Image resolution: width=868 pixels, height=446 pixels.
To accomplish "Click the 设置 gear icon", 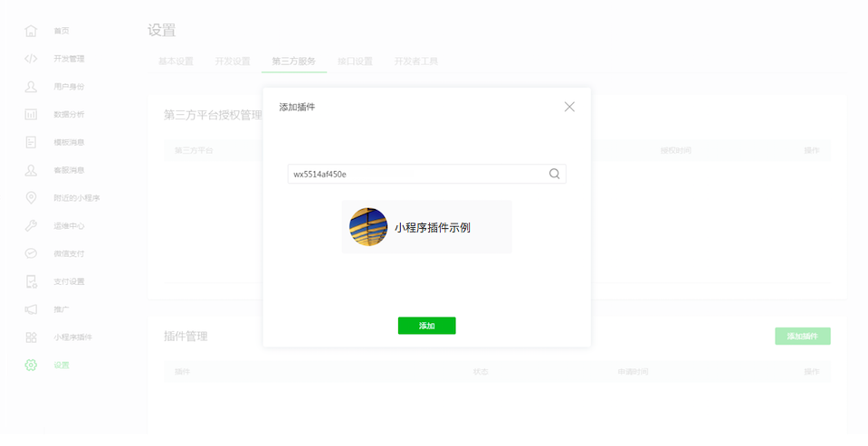I will (x=31, y=365).
